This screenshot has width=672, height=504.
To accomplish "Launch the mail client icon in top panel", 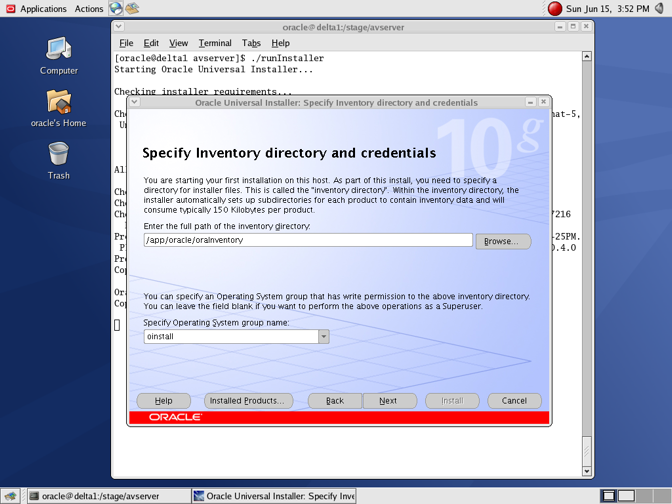I will tap(132, 8).
